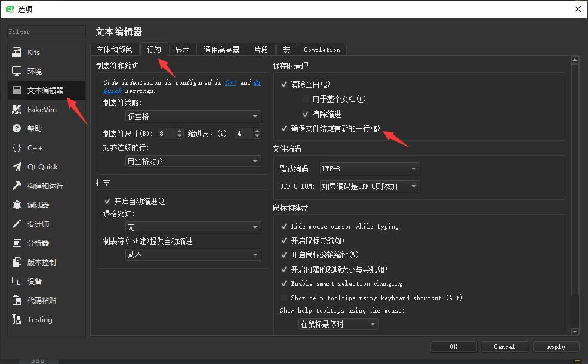The image size is (588, 364).
Task: Select the Testing flask icon
Action: click(17, 319)
